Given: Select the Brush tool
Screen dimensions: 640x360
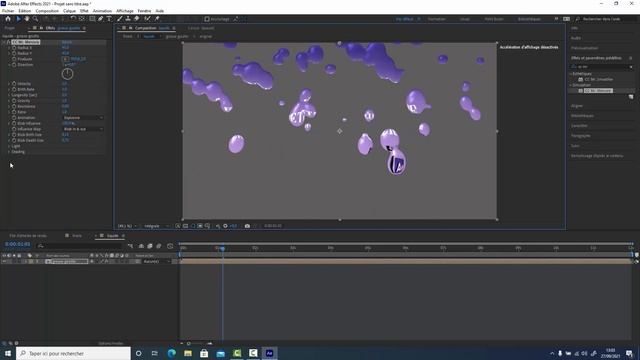Looking at the screenshot, I should click(120, 19).
